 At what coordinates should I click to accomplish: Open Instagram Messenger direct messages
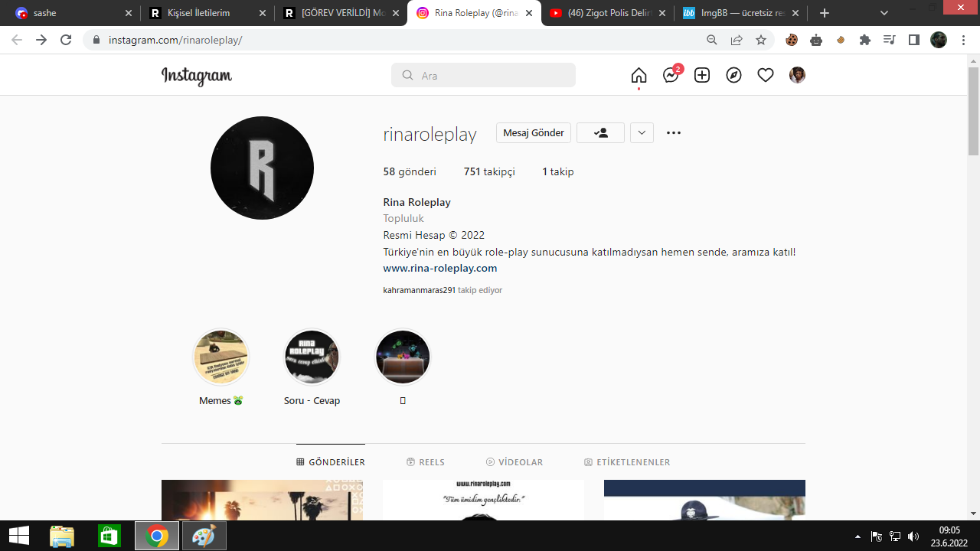[x=671, y=74]
